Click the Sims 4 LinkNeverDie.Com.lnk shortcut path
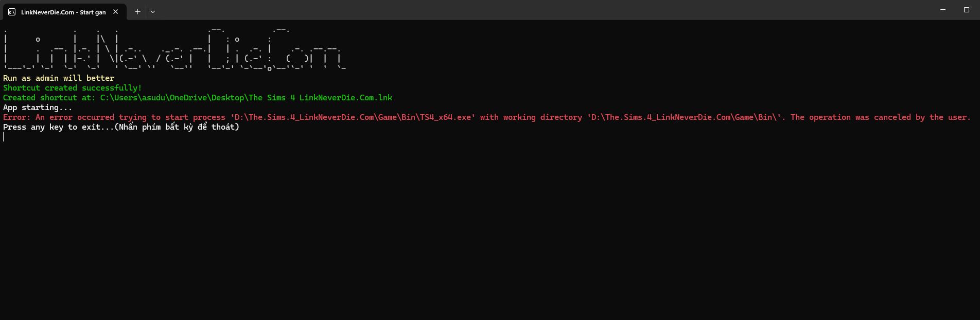This screenshot has height=320, width=980. (246, 98)
